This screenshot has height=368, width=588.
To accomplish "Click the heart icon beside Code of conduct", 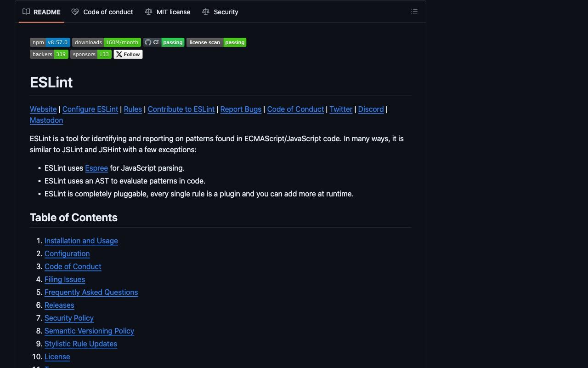I will point(75,12).
